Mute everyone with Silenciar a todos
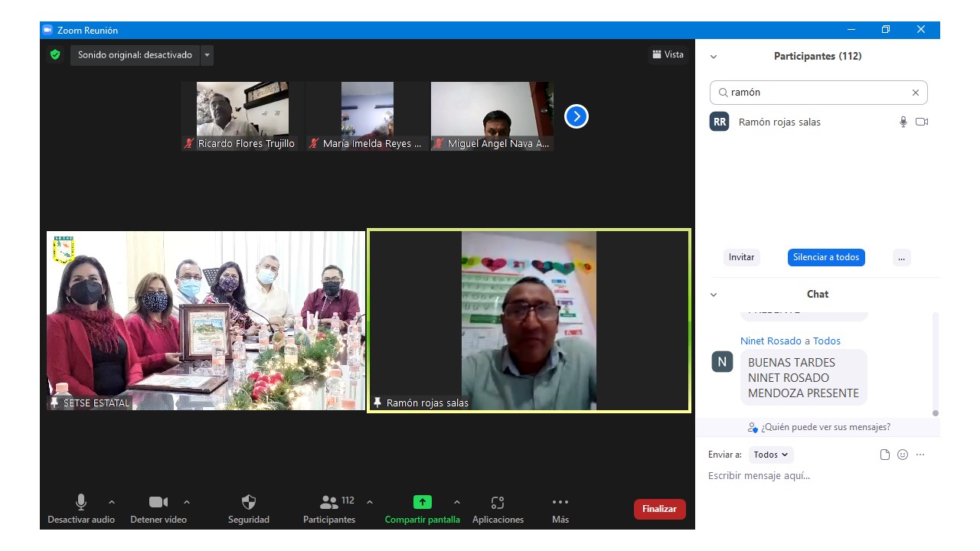This screenshot has height=551, width=980. [826, 257]
